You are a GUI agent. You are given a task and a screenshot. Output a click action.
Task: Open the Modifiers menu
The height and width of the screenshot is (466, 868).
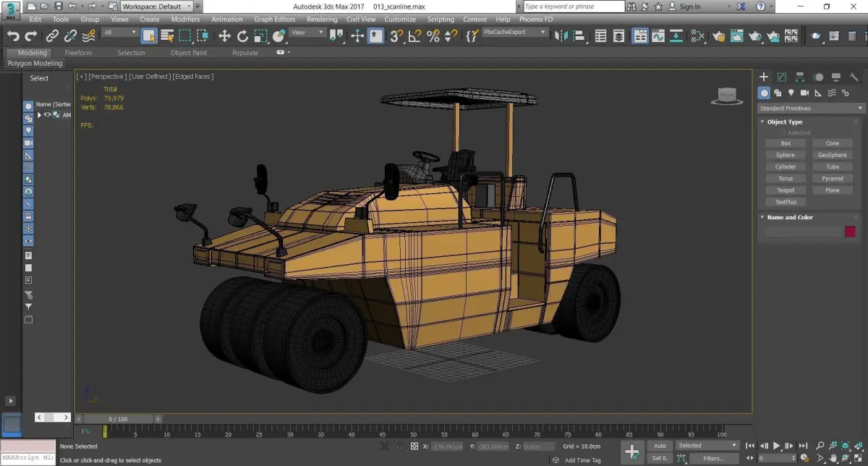click(x=185, y=20)
